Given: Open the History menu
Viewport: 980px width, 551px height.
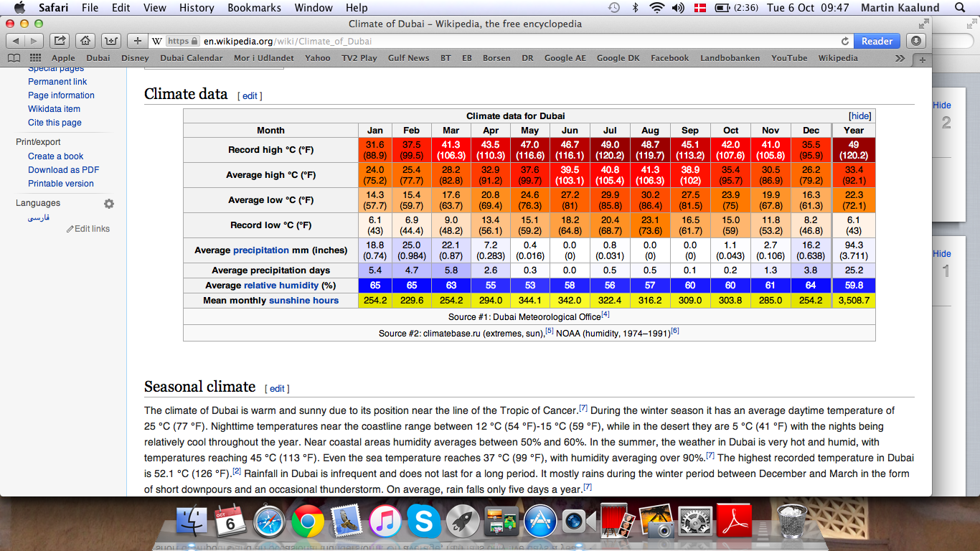Looking at the screenshot, I should click(197, 8).
